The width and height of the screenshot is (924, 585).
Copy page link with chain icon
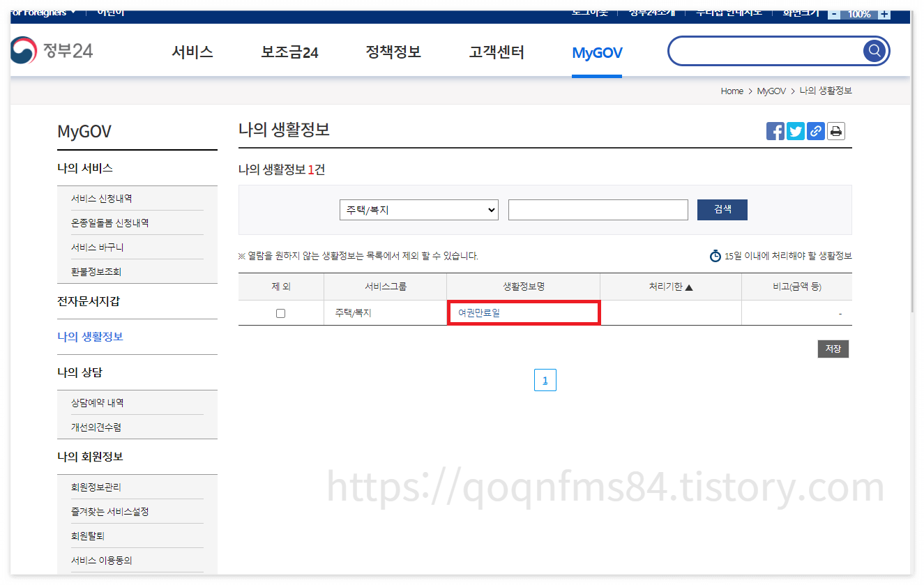[815, 131]
